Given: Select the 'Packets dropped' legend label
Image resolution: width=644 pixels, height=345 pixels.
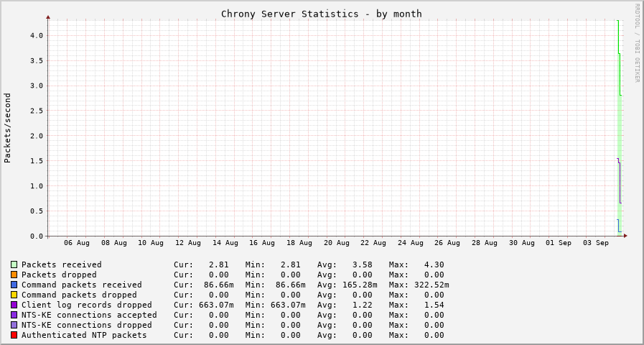Looking at the screenshot, I should [x=59, y=275].
